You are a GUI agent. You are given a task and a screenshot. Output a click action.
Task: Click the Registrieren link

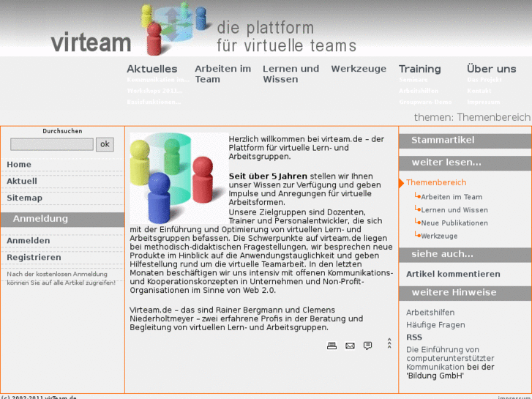34,257
